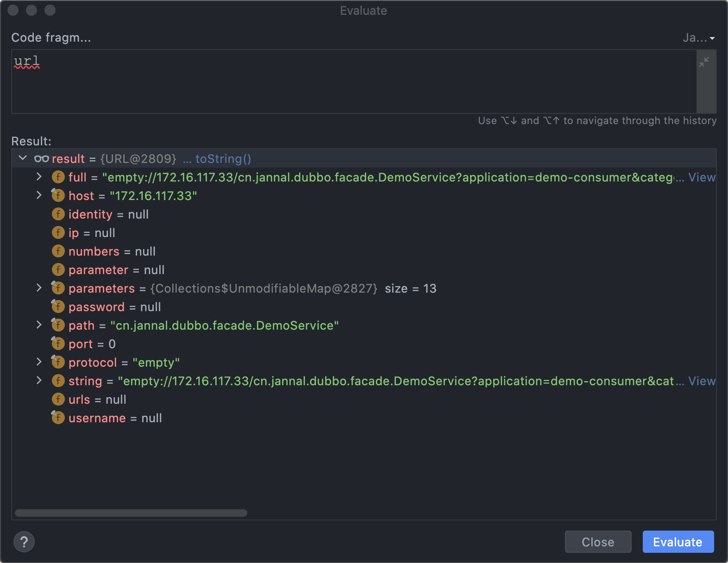Screen dimensions: 728x563
Task: Click View link on the full row
Action: [702, 177]
